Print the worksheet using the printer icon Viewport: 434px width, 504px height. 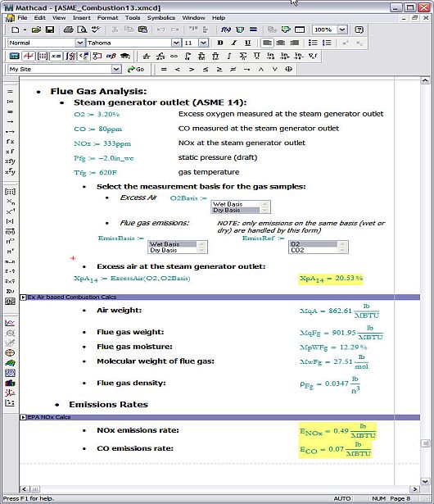point(68,30)
